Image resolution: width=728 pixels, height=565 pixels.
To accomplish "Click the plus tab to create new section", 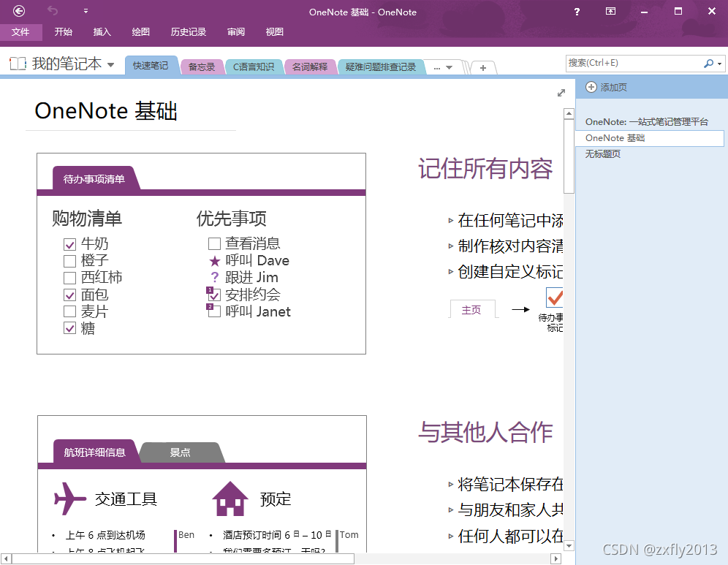I will coord(482,67).
